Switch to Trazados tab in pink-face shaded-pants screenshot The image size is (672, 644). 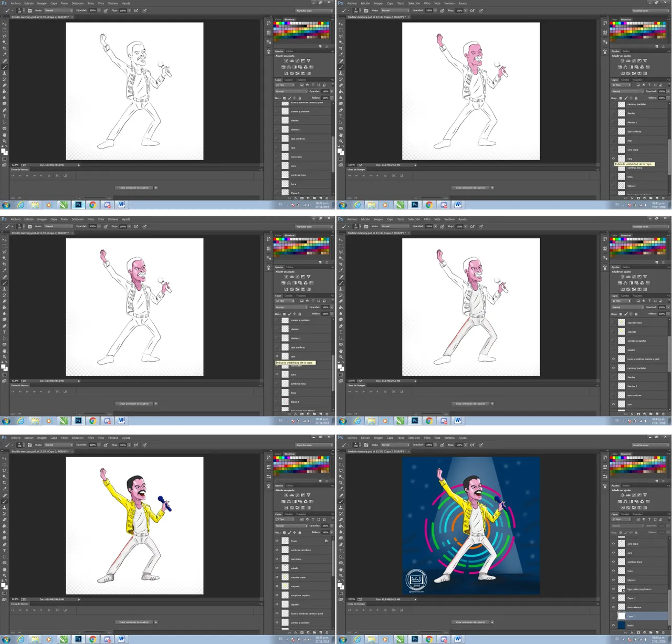(x=637, y=296)
